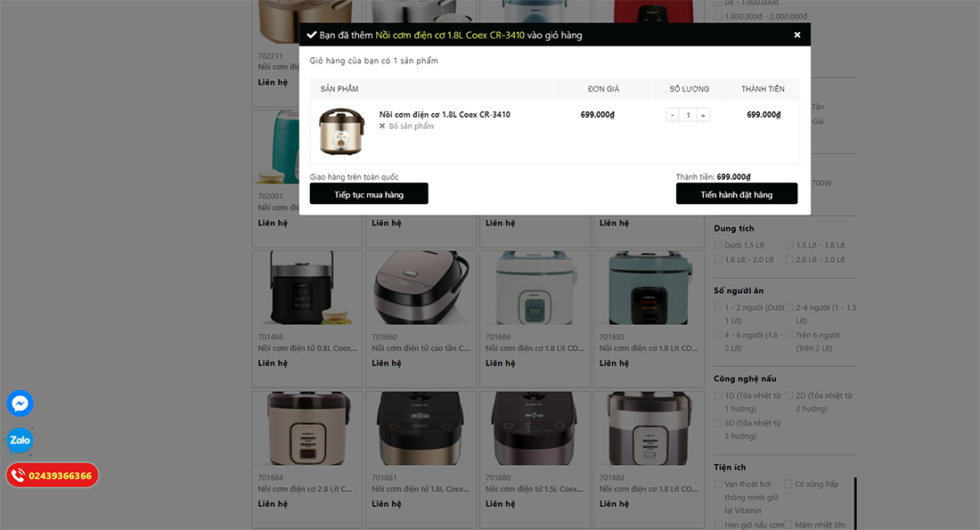This screenshot has height=530, width=980.
Task: Remove product via Bỏ sản phẩm X icon
Action: coord(382,126)
